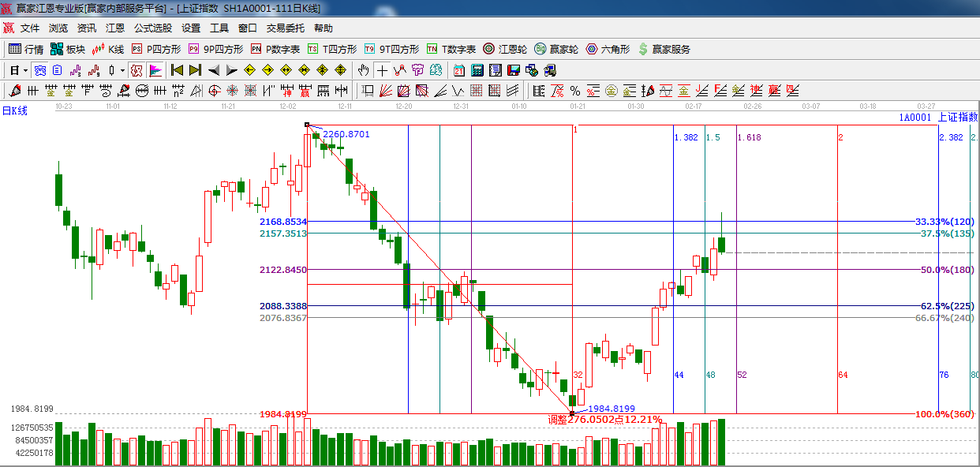This screenshot has height=467, width=980.
Task: Expand the 日 period dropdown arrow
Action: click(x=26, y=70)
